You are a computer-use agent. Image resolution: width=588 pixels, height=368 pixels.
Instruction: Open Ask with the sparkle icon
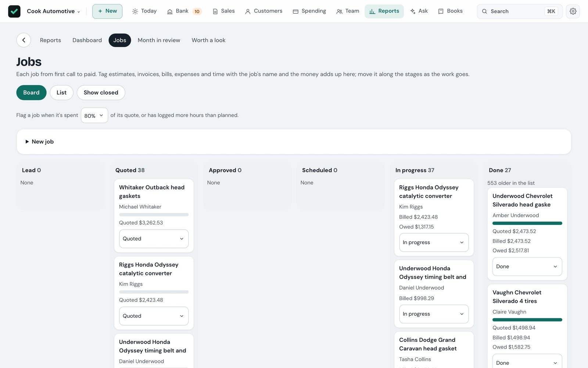click(x=413, y=11)
